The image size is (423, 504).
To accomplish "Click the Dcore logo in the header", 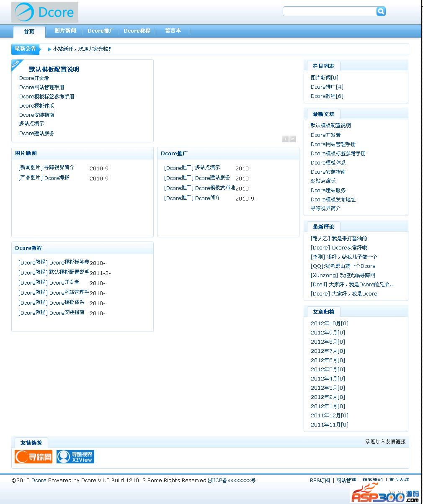I will [45, 12].
